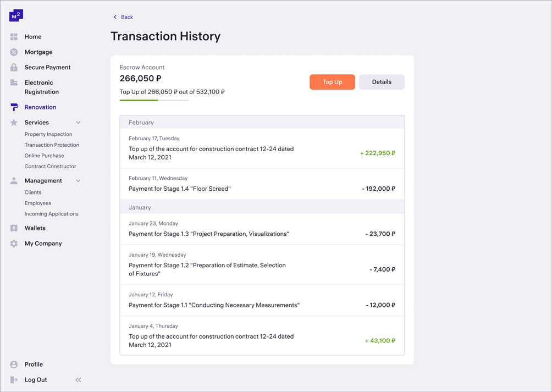The height and width of the screenshot is (392, 552).
Task: Click the Mortgage percent icon
Action: [14, 52]
